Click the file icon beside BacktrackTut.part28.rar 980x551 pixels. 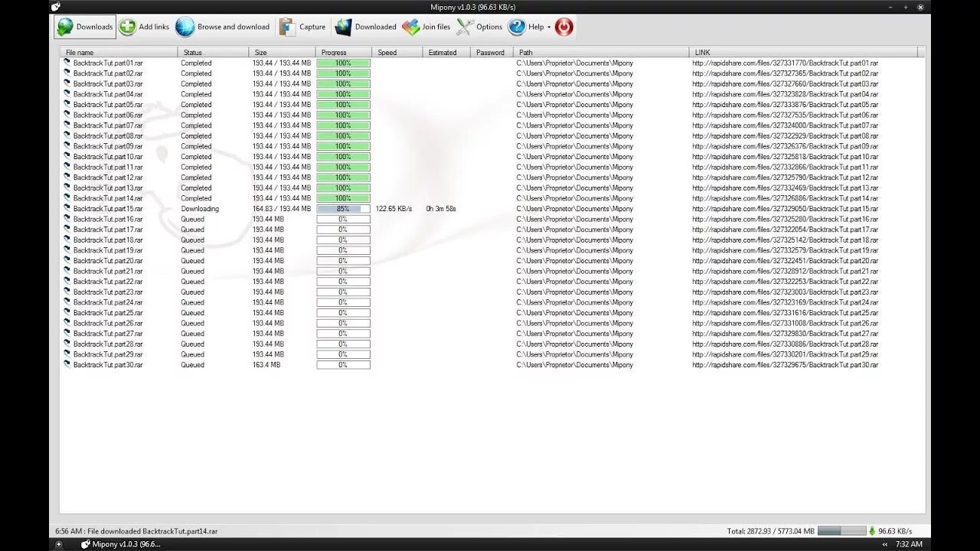67,344
